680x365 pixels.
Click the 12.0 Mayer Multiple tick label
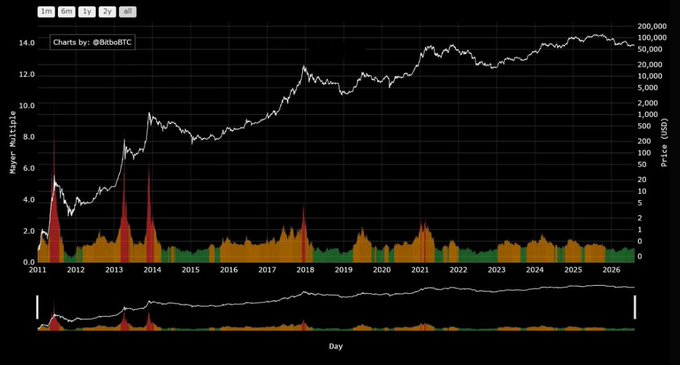(26, 75)
